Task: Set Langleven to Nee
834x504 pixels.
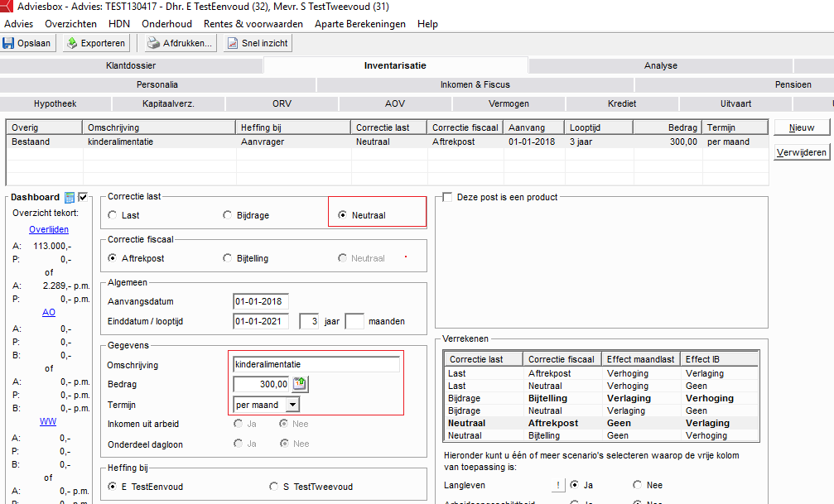Action: [x=637, y=485]
